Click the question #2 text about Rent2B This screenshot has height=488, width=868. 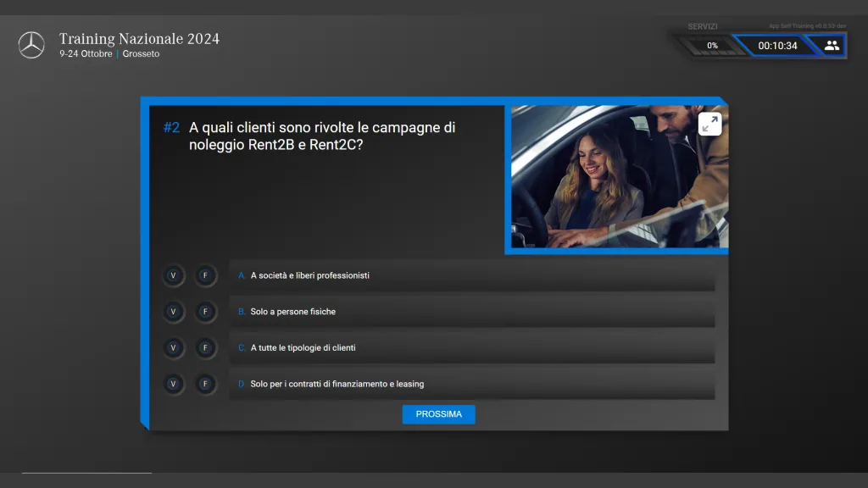pyautogui.click(x=322, y=136)
